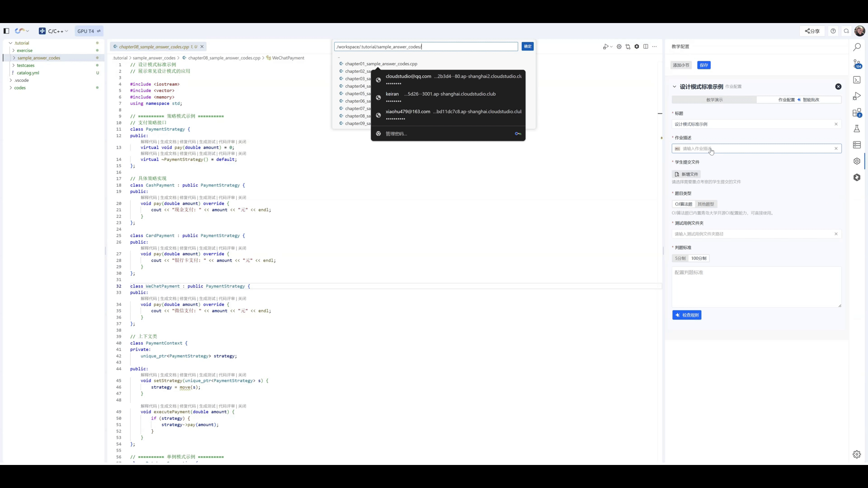Open the settings gear at bottom right

(x=857, y=455)
